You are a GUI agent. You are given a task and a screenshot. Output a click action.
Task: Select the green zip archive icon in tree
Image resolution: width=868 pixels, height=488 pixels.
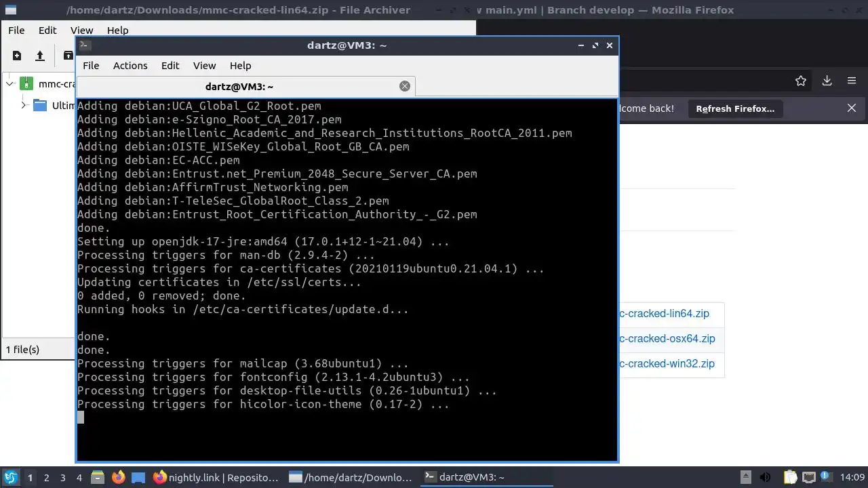(26, 84)
